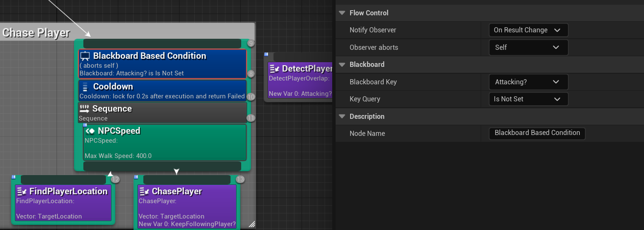Screen dimensions: 644x230
Task: Open the Blackboard Key dropdown
Action: pos(528,82)
